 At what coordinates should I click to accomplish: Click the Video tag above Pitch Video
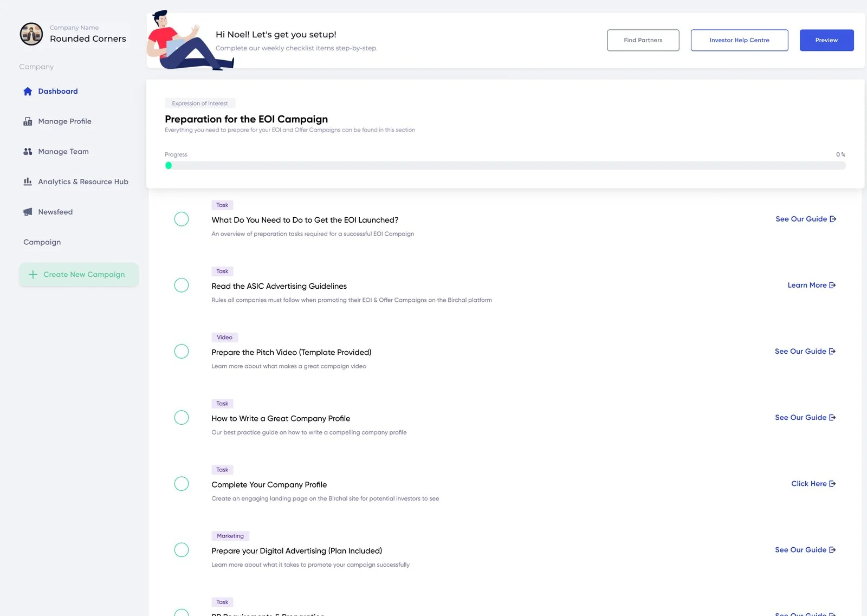[224, 338]
